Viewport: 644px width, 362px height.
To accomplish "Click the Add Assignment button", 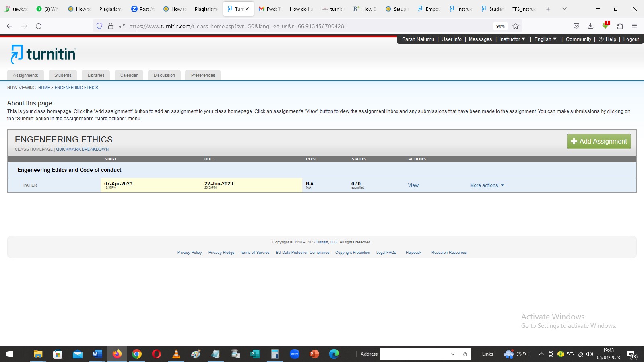I will (x=599, y=141).
